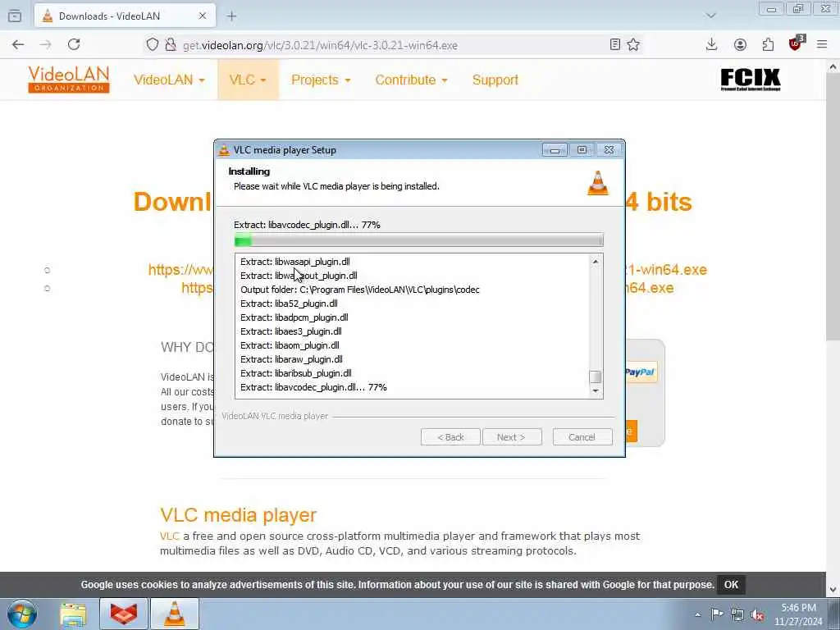
Task: Click browser page scroll up arrow
Action: (x=833, y=67)
